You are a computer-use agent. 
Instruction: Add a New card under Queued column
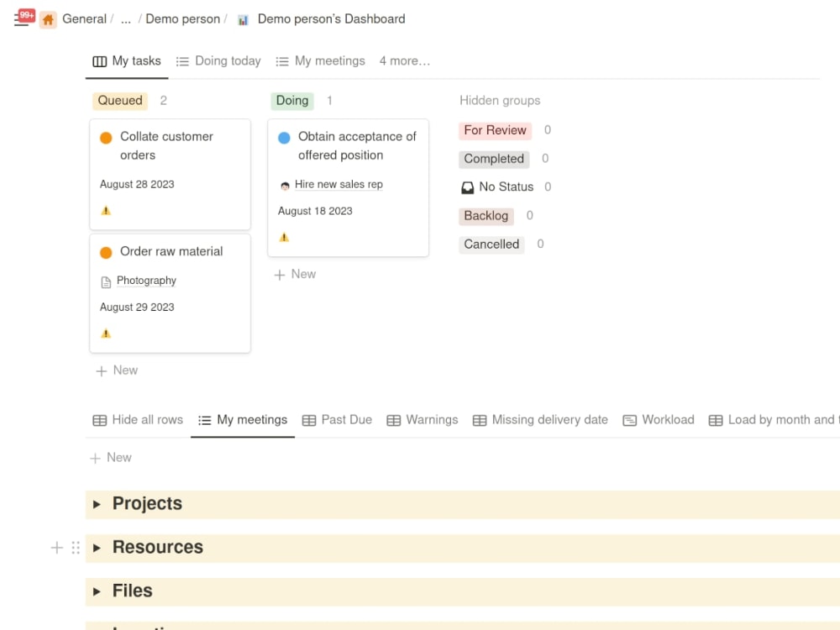[x=118, y=370]
